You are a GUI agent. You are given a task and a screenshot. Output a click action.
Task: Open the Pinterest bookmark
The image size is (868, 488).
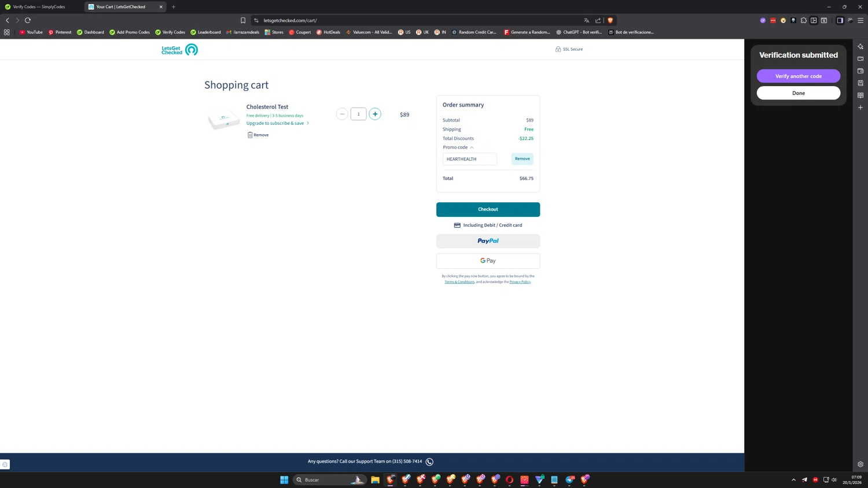point(60,32)
